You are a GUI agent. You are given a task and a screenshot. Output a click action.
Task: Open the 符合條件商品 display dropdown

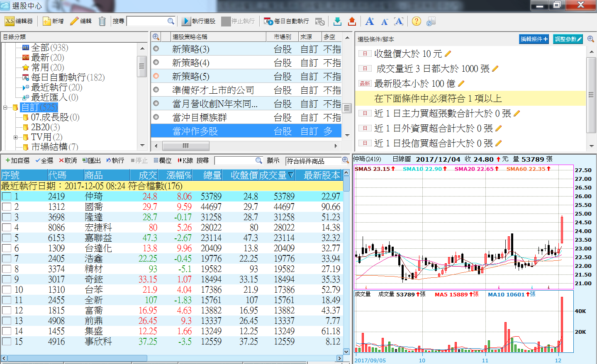coord(313,161)
